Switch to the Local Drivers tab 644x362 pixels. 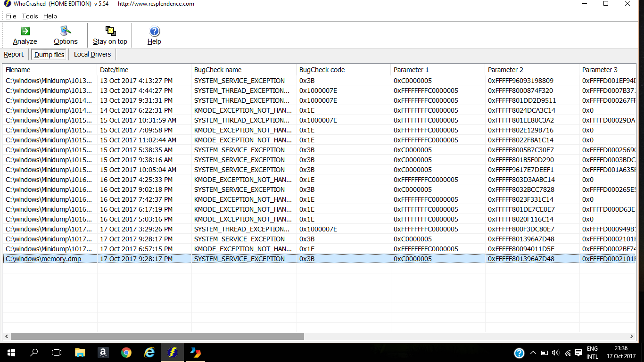[x=92, y=54]
